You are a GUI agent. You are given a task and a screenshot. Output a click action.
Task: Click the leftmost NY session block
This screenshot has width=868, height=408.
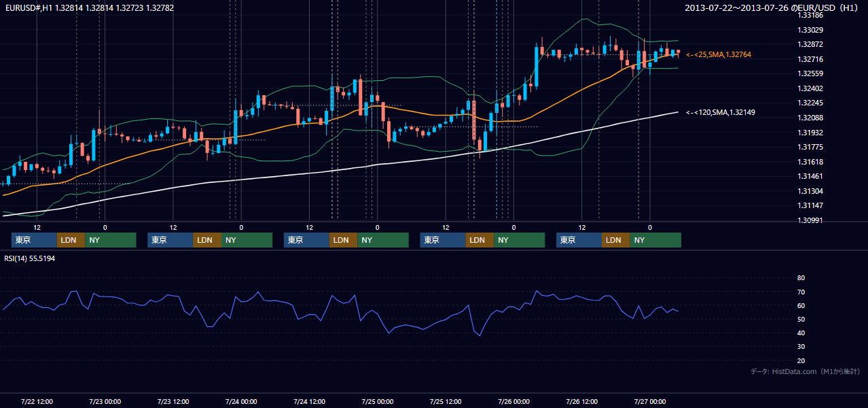pos(111,240)
